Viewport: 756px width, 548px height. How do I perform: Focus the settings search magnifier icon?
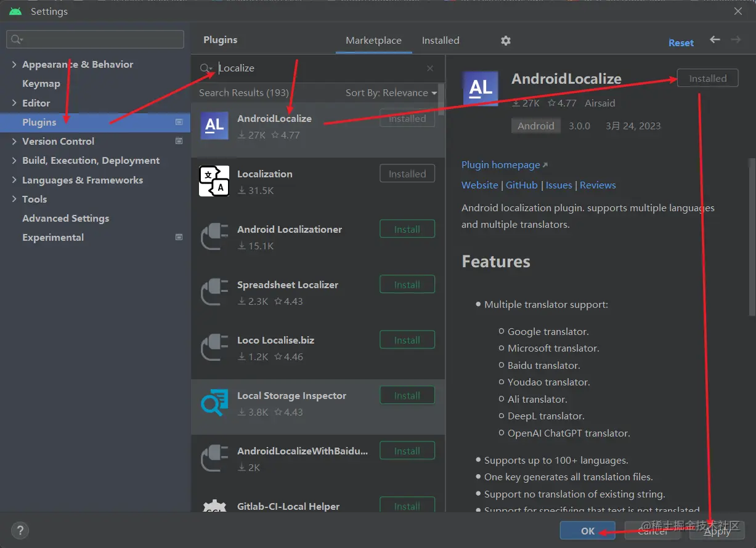[x=17, y=39]
